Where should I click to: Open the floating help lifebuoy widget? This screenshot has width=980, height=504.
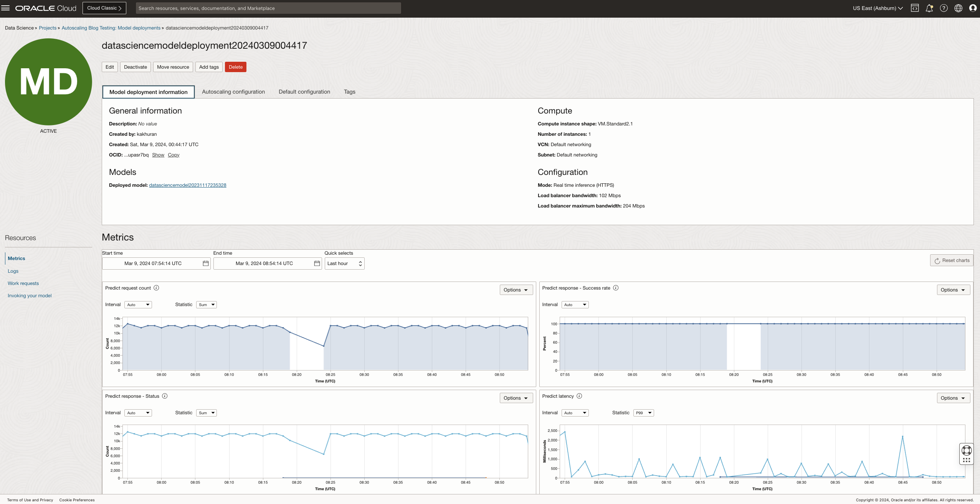(967, 450)
